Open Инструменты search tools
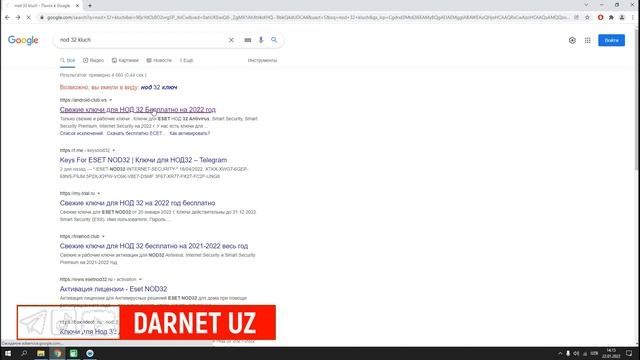Viewport: 640px width, 360px height. (262, 60)
